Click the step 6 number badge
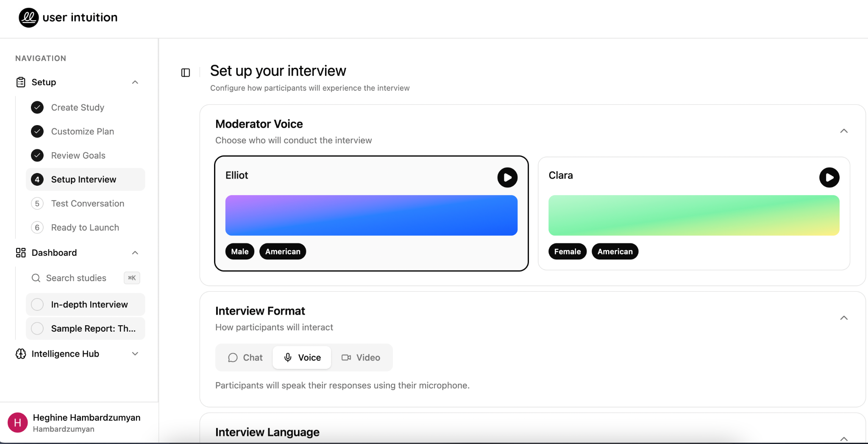 pos(37,228)
